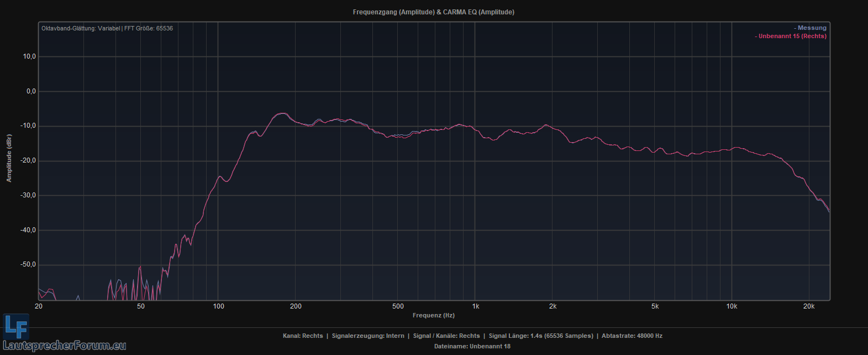The height and width of the screenshot is (355, 868).
Task: Click the LF logo icon
Action: click(15, 326)
